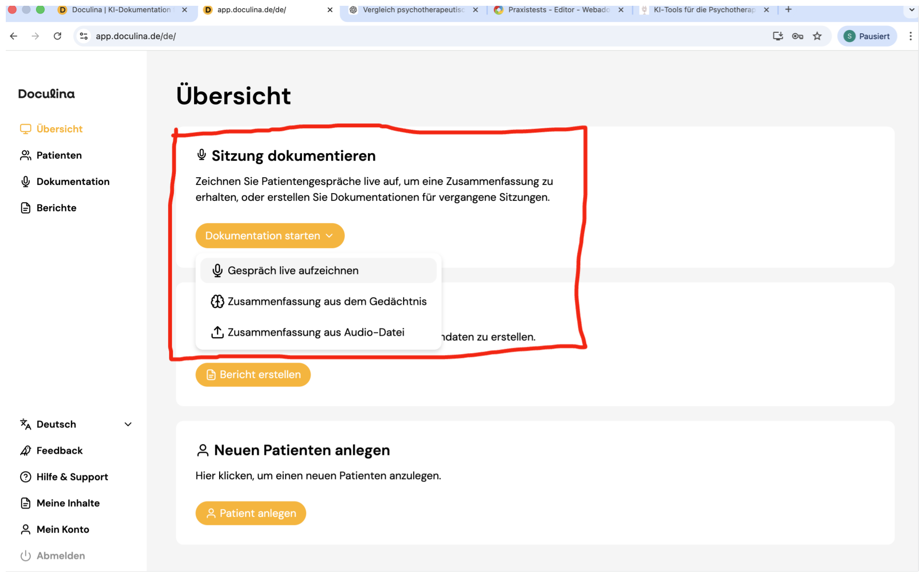Screen dimensions: 924x577
Task: Open Hilfe & Support
Action: coord(64,477)
